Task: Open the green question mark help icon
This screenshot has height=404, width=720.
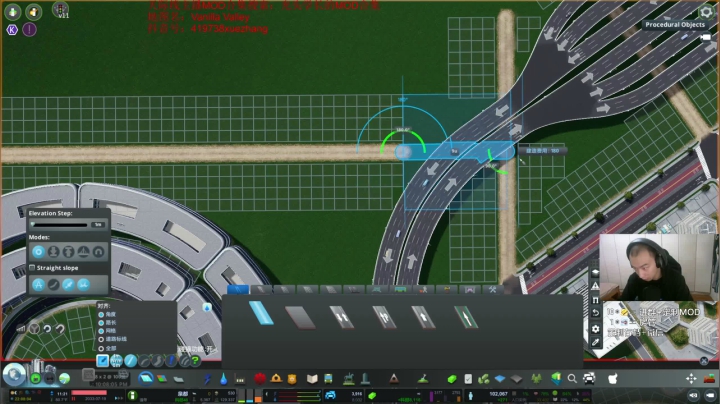Action: pyautogui.click(x=195, y=361)
